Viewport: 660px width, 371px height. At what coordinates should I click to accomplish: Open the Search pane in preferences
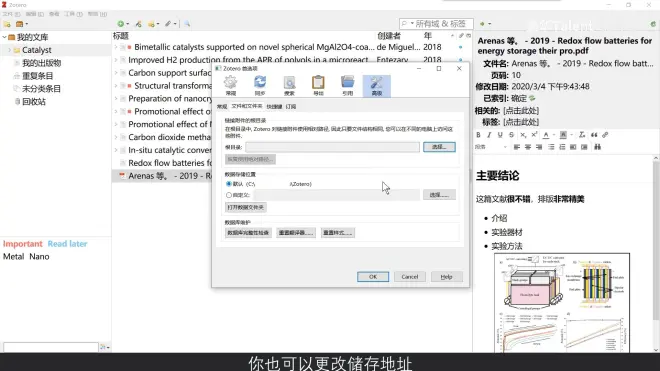(x=289, y=85)
